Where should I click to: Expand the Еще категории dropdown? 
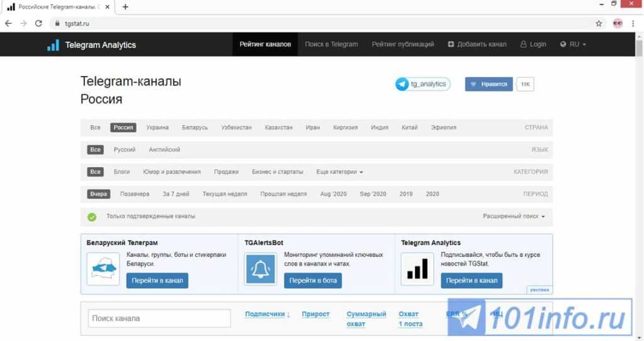pos(340,172)
